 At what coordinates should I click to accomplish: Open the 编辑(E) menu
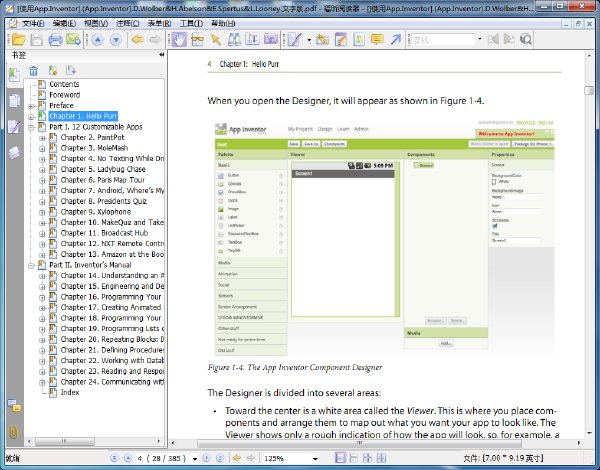pos(64,23)
